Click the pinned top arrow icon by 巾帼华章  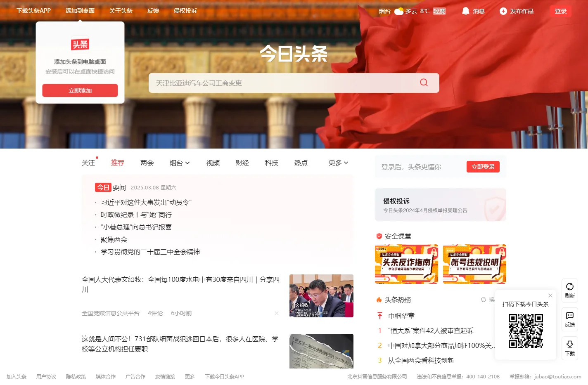pyautogui.click(x=380, y=316)
